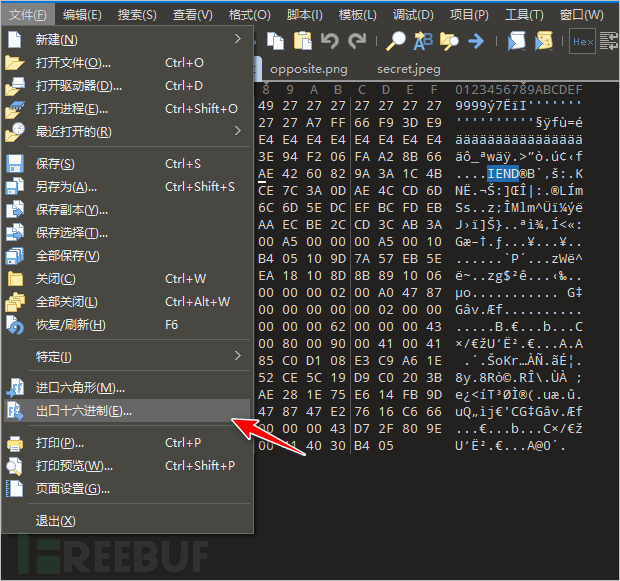Viewport: 620px width, 581px height.
Task: Click hex byte D1 in the 85 C0 row
Action: 314,361
